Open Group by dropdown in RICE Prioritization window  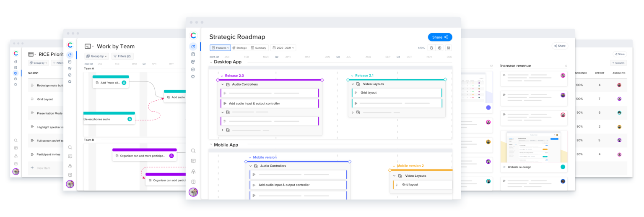point(39,63)
